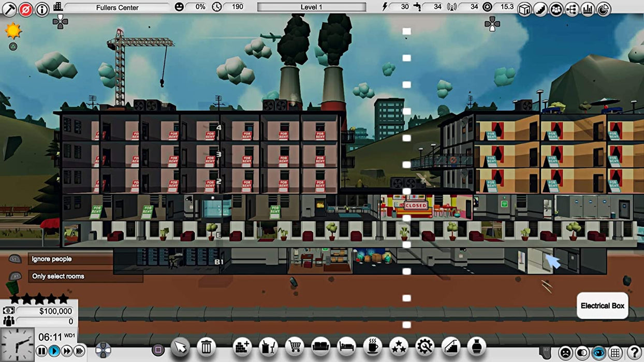Image resolution: width=644 pixels, height=362 pixels.
Task: Open the gear and wrench services menu
Action: click(x=425, y=346)
